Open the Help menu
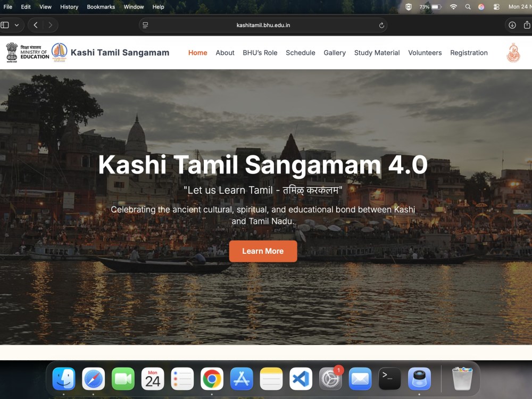 pos(158,7)
